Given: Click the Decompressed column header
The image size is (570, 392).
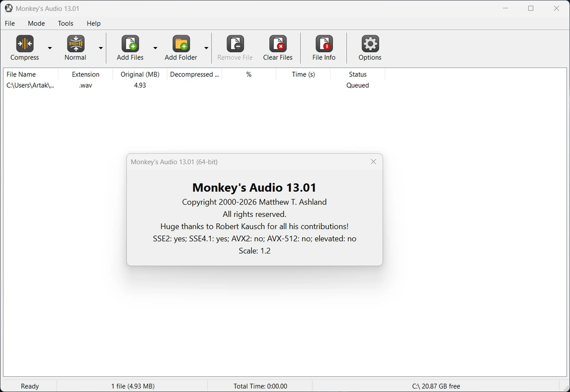Looking at the screenshot, I should [195, 75].
